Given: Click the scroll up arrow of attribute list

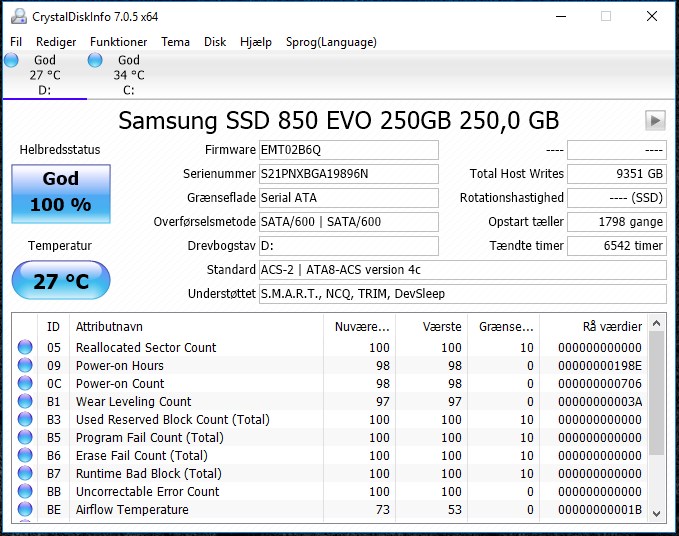Looking at the screenshot, I should pyautogui.click(x=656, y=323).
